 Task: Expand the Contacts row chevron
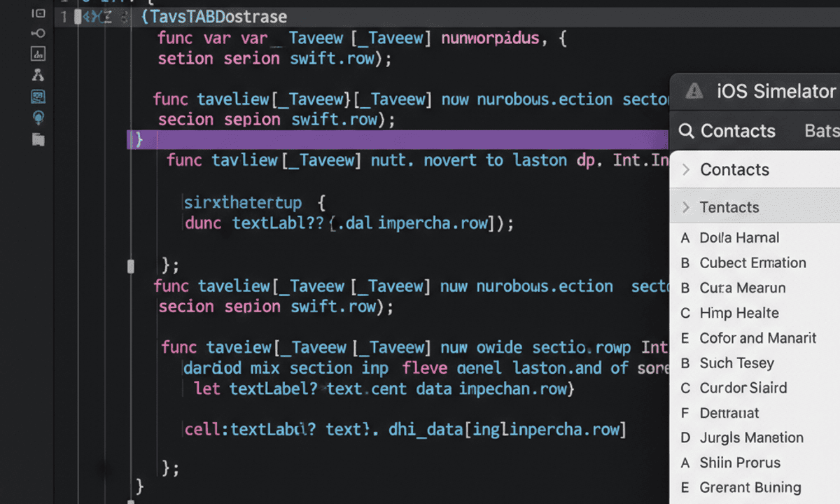click(686, 169)
